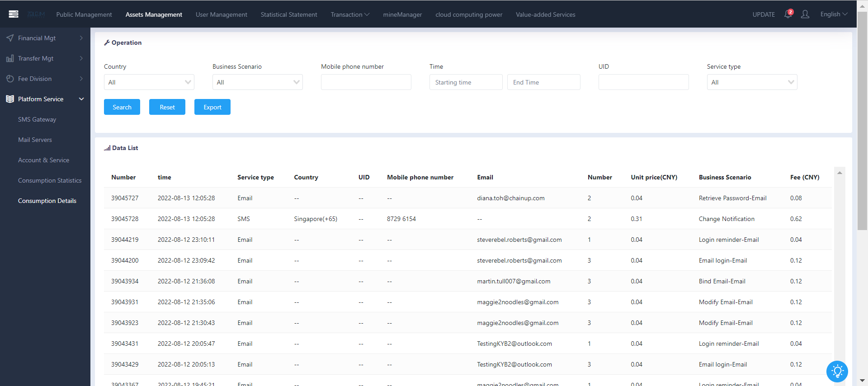
Task: Click the Unit price(CNY) column header
Action: point(654,177)
